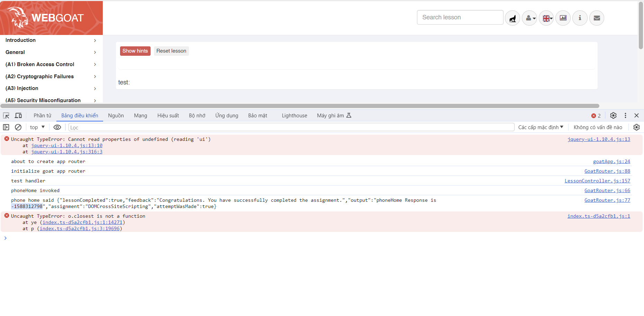The height and width of the screenshot is (316, 644).
Task: Open the goat icon menu button
Action: point(513,18)
